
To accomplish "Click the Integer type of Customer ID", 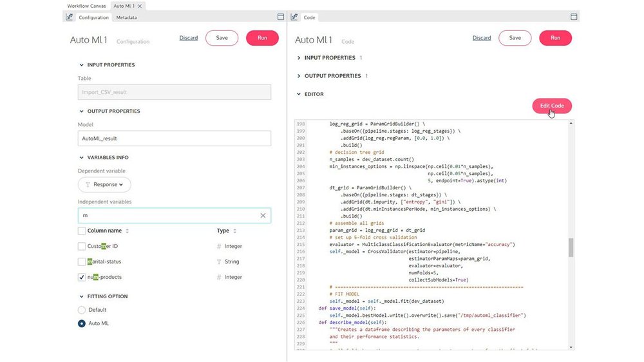I will click(x=233, y=246).
